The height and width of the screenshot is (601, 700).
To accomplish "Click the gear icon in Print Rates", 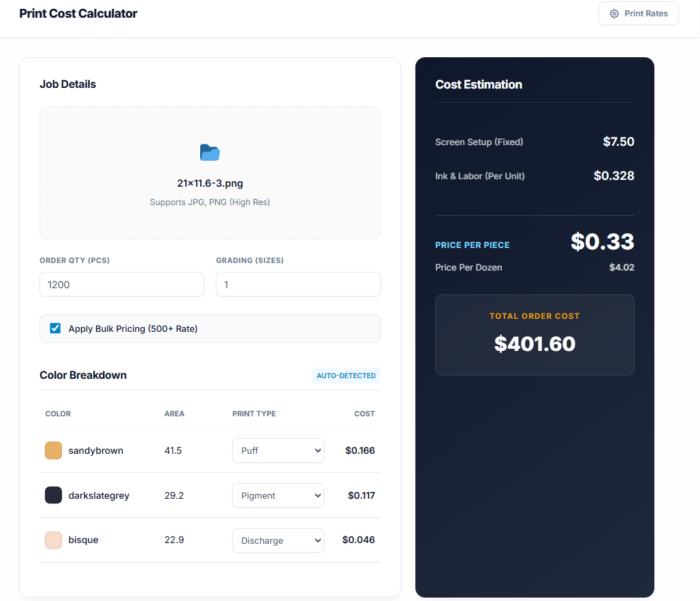I will (x=614, y=14).
